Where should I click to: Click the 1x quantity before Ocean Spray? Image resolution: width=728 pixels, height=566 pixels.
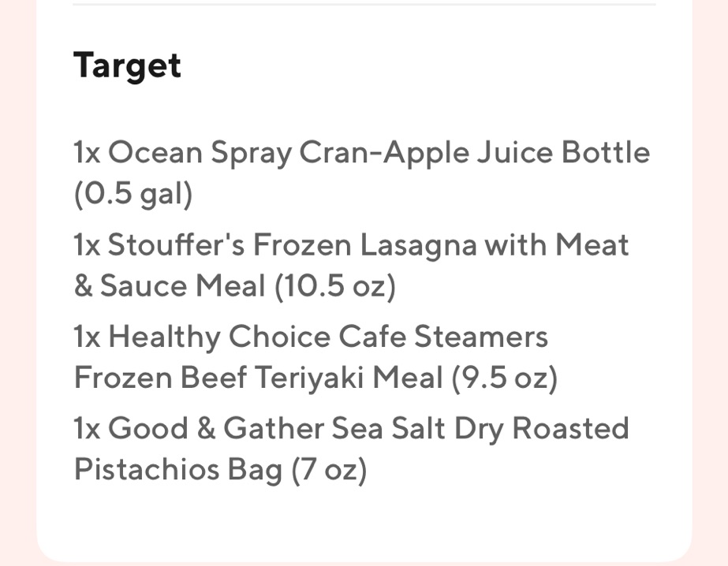[87, 152]
